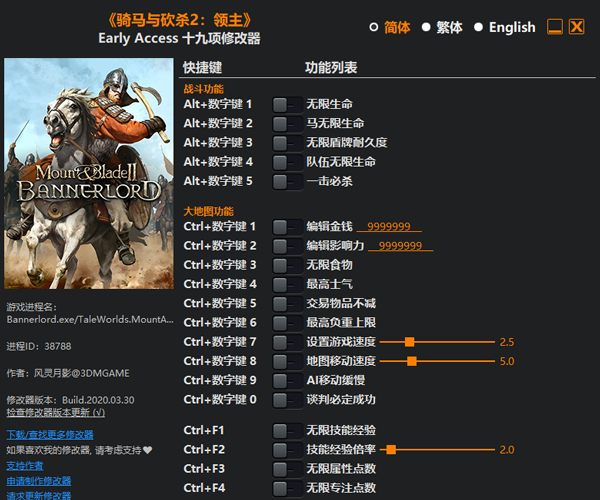
Task: Toggle 最高士气 max morale switch
Action: pos(287,284)
